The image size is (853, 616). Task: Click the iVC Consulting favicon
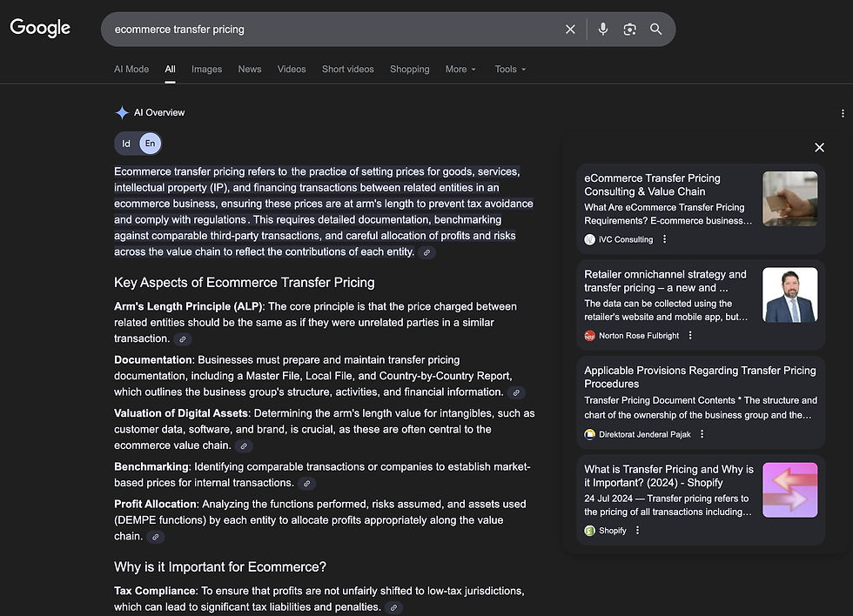click(x=590, y=239)
